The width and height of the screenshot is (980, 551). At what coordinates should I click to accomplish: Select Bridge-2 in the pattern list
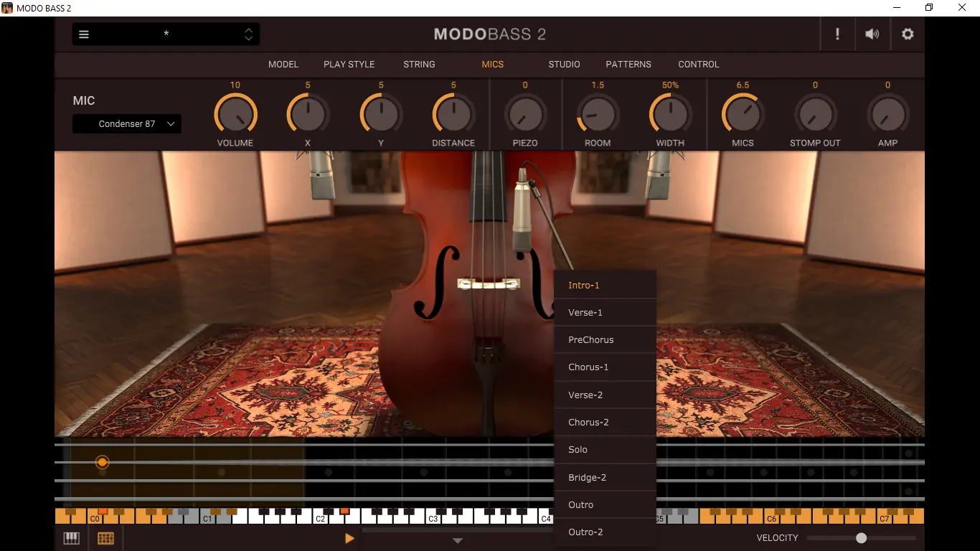click(606, 478)
